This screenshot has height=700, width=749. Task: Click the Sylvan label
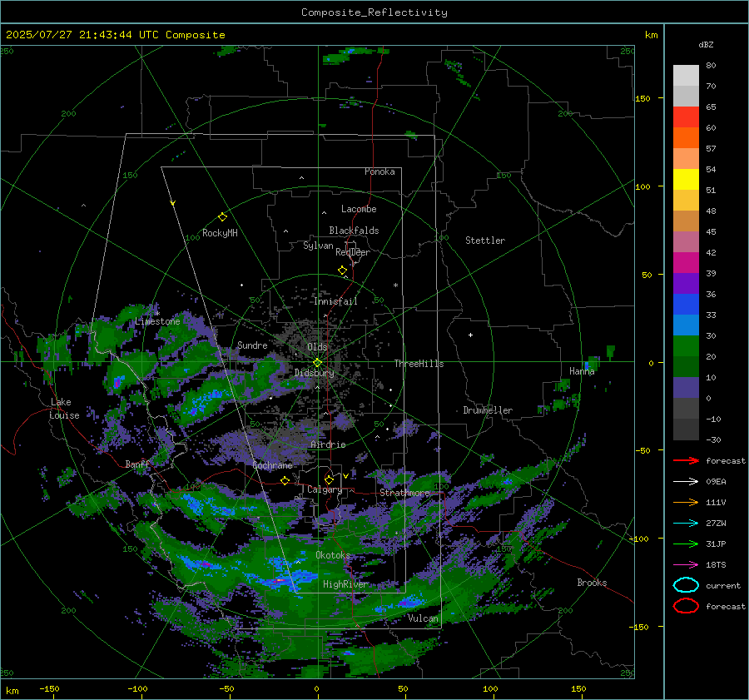pyautogui.click(x=318, y=246)
